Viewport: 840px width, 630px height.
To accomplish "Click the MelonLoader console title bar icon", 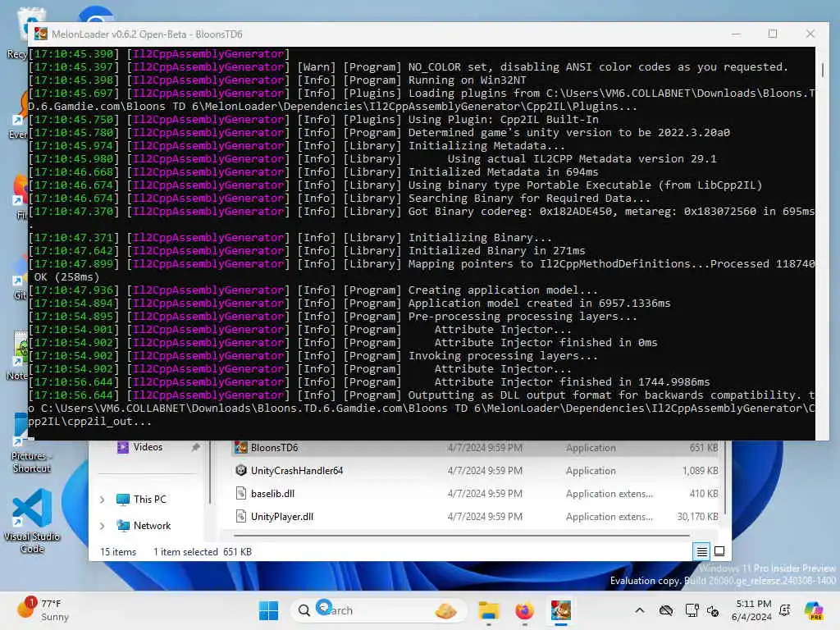I will [x=41, y=34].
